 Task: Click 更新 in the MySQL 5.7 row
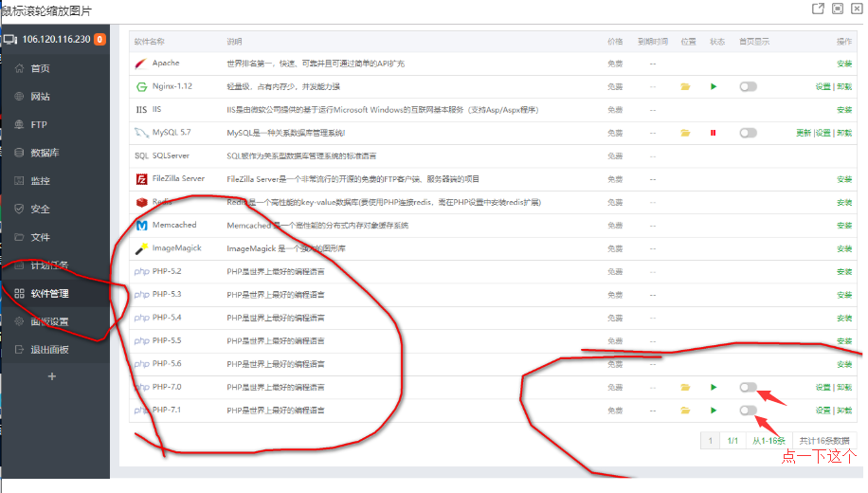[804, 133]
